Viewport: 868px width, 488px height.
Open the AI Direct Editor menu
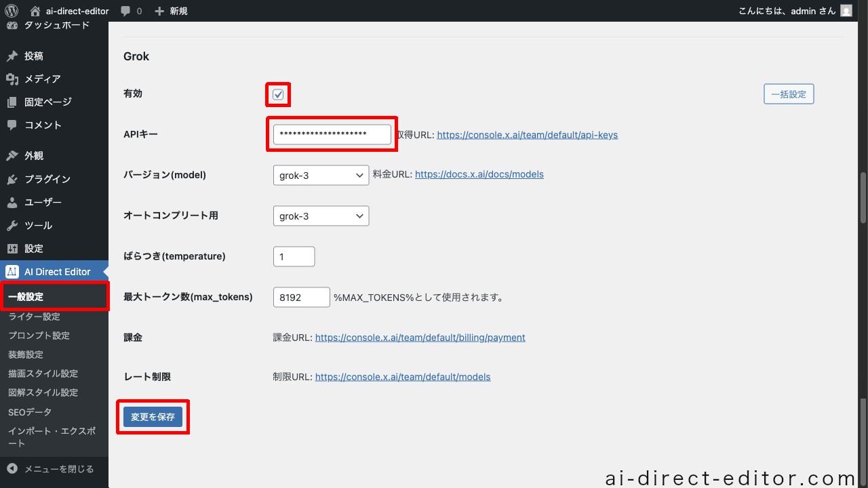[54, 272]
